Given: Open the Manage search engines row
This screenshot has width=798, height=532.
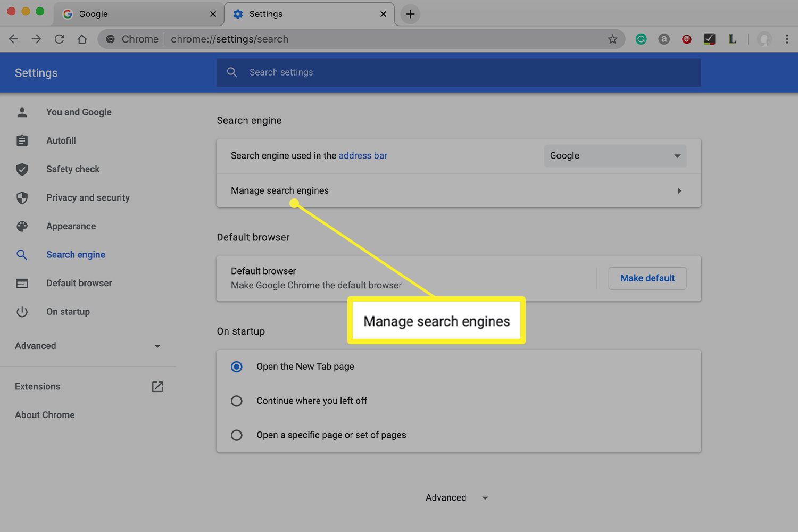Looking at the screenshot, I should (458, 190).
